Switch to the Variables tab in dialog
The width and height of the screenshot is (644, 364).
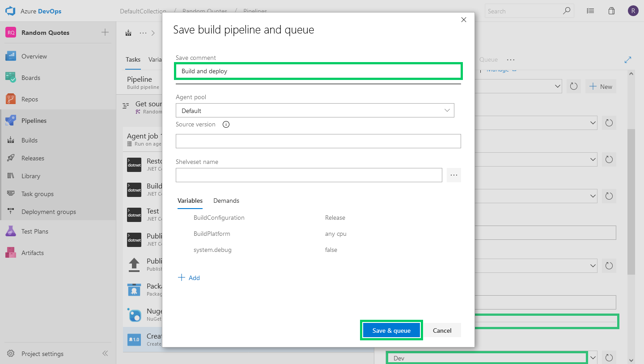(190, 201)
